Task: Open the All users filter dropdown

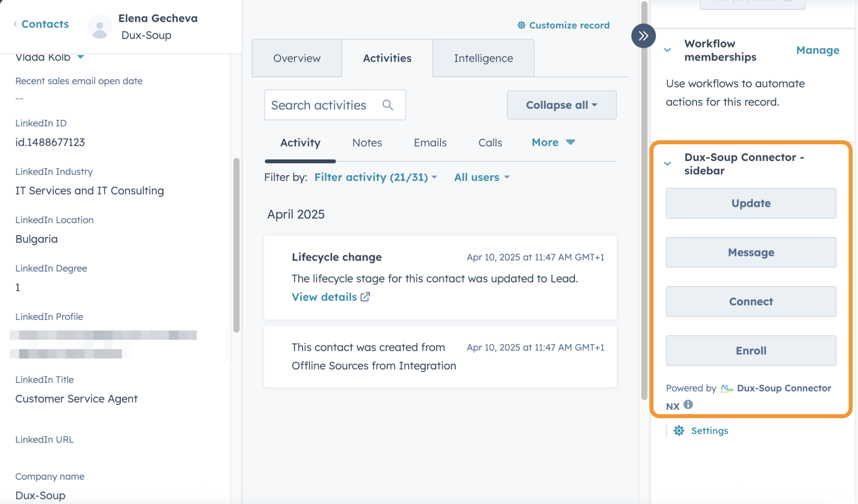Action: [x=481, y=177]
